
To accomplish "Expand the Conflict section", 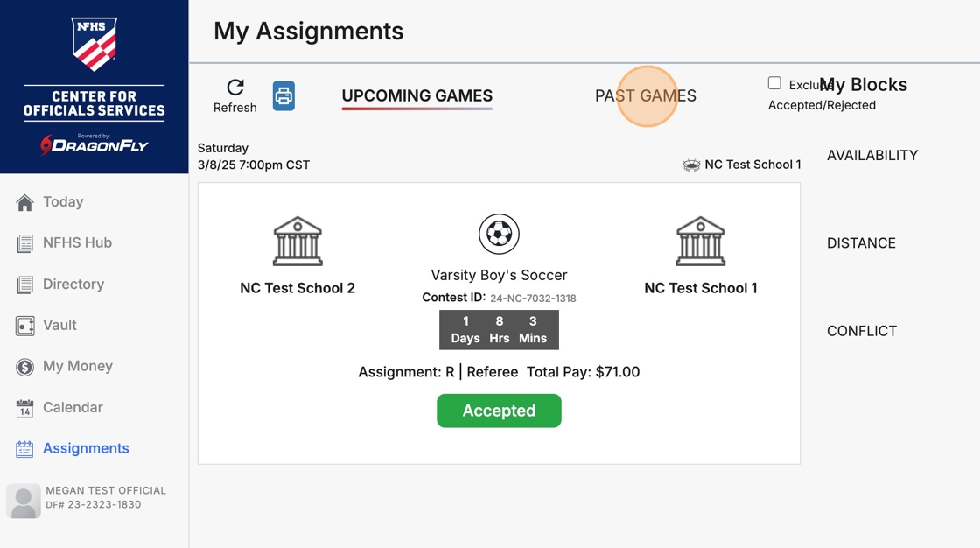I will 862,331.
